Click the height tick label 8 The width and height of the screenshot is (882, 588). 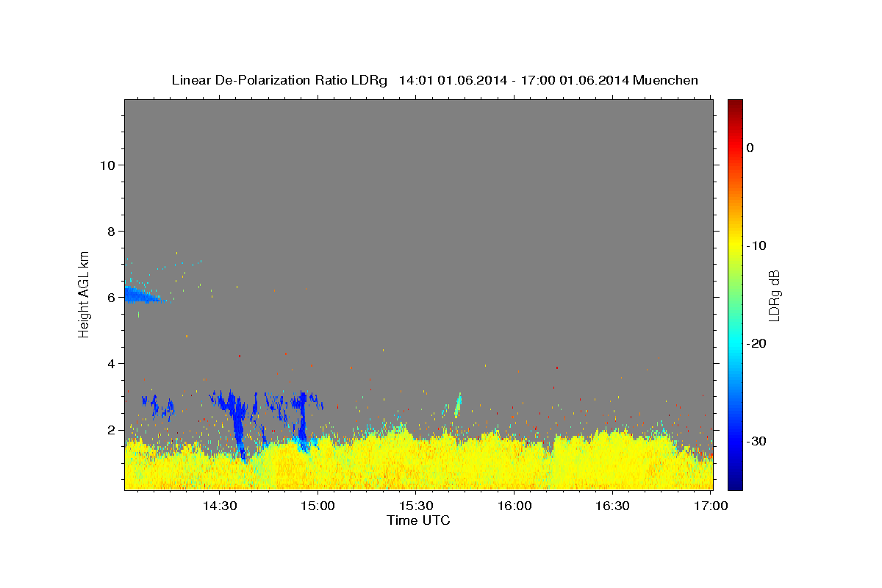[112, 231]
